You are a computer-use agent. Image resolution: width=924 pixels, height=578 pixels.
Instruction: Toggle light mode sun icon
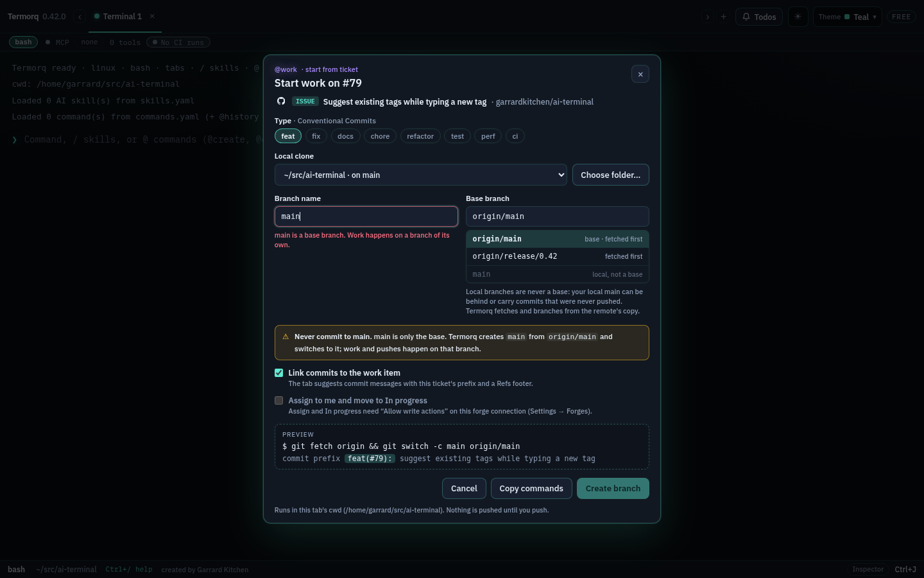click(798, 17)
